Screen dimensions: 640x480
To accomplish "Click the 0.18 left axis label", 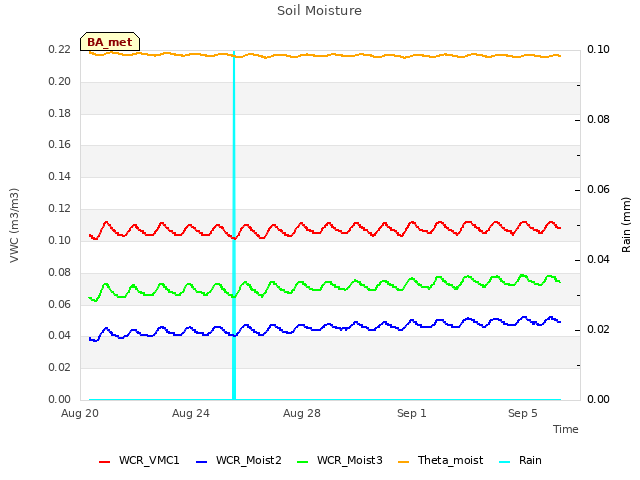I will click(x=60, y=113).
